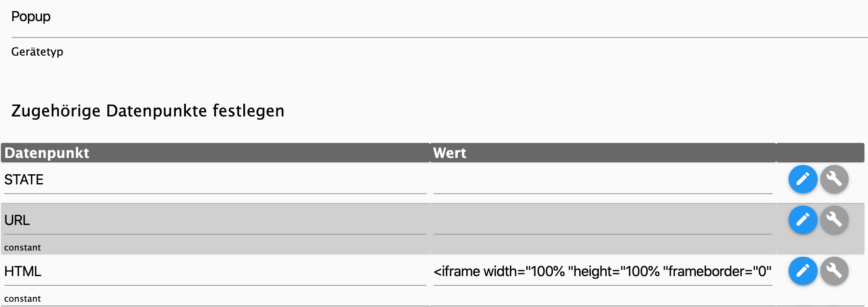Click the Zugehörige Datenpunkte festlegen heading
Image resolution: width=868 pixels, height=307 pixels.
[x=148, y=111]
